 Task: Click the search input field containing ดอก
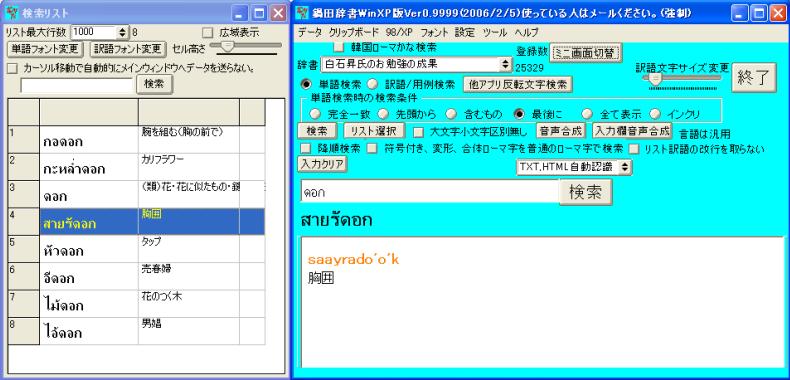coord(429,193)
